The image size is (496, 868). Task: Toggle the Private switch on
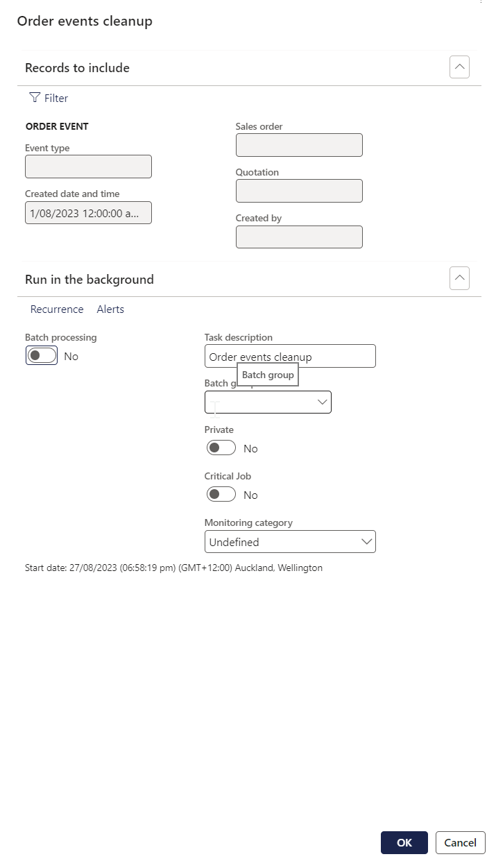point(221,448)
